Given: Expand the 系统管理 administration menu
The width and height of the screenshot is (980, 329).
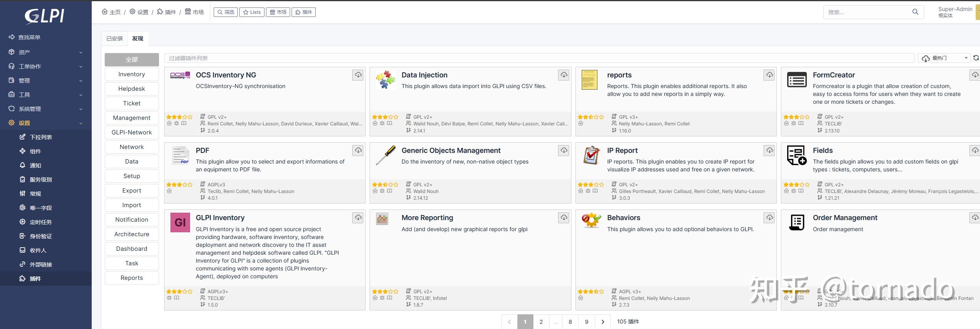Looking at the screenshot, I should tap(46, 109).
